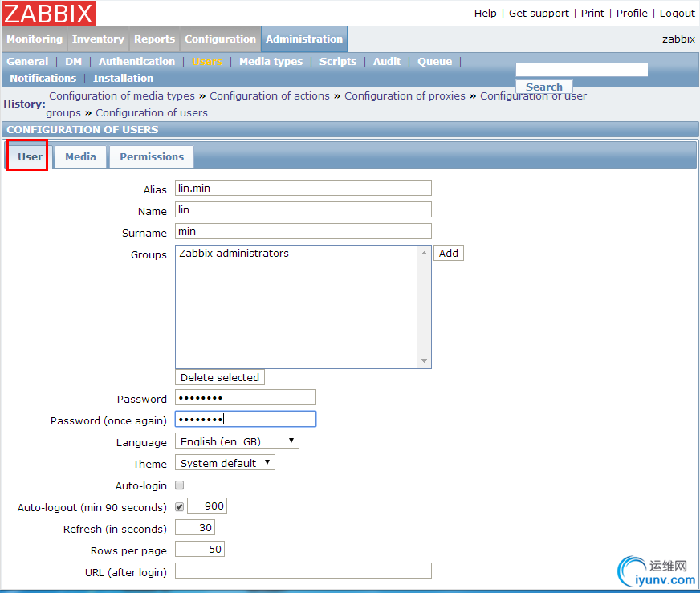Click the Password (once again) field
Image resolution: width=700 pixels, height=593 pixels.
[x=246, y=419]
